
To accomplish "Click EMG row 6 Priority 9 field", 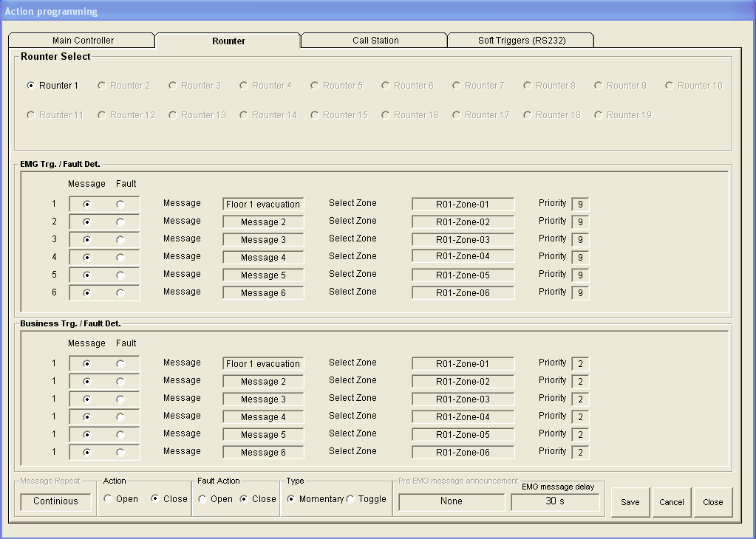I will [x=580, y=293].
